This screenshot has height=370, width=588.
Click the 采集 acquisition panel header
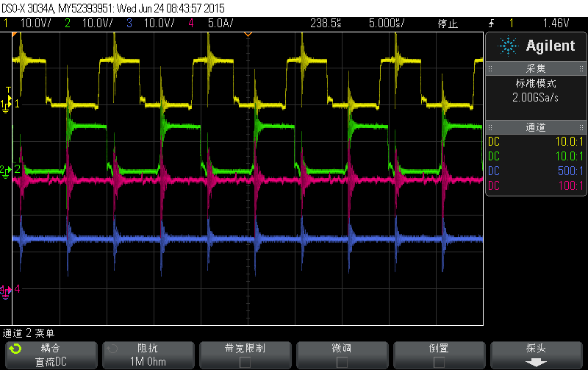pyautogui.click(x=537, y=68)
